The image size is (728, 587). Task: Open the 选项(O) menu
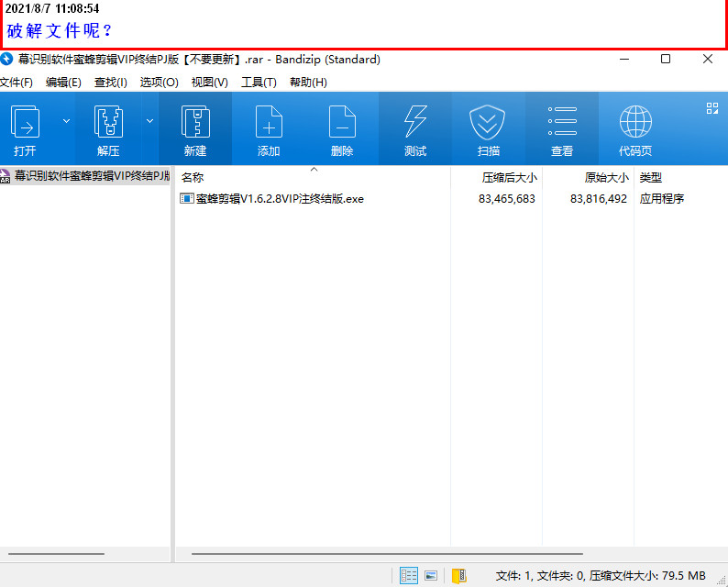pos(160,83)
